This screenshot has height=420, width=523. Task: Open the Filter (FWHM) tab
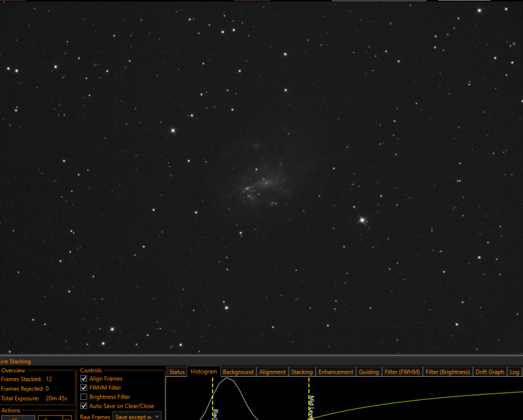click(402, 372)
